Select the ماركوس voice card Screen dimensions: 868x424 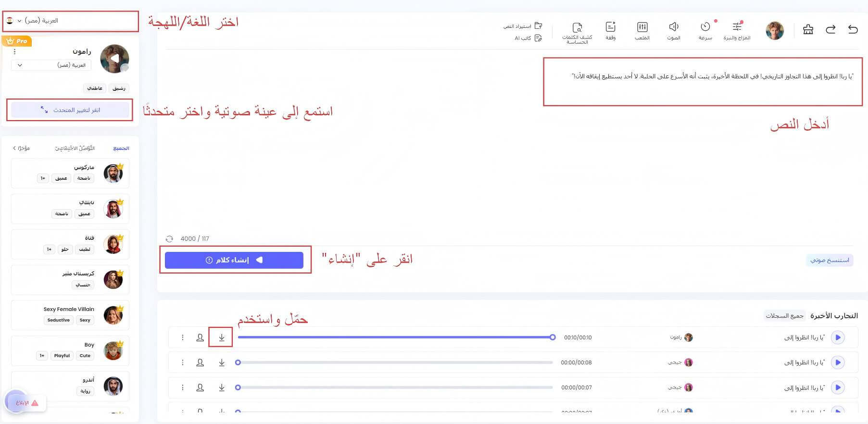point(70,173)
